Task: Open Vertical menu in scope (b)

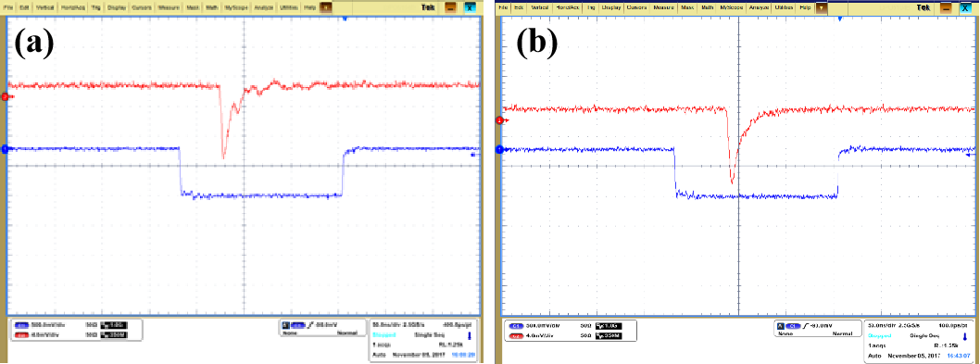Action: 540,7
